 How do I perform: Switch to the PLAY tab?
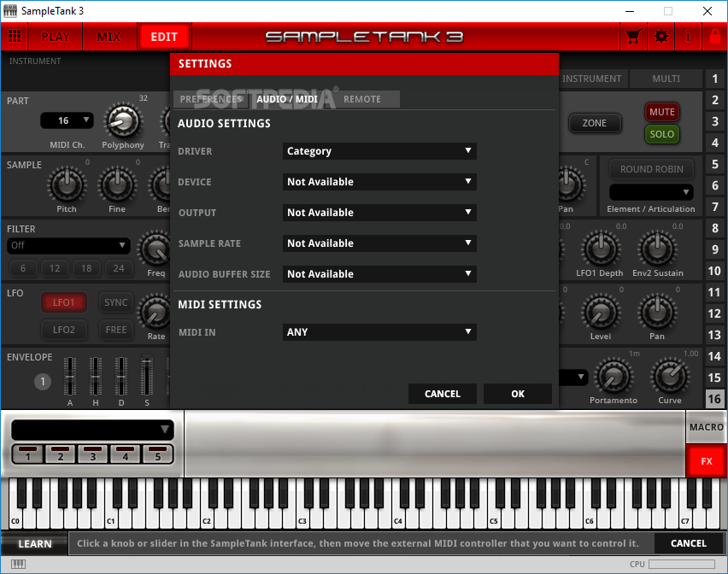point(56,37)
